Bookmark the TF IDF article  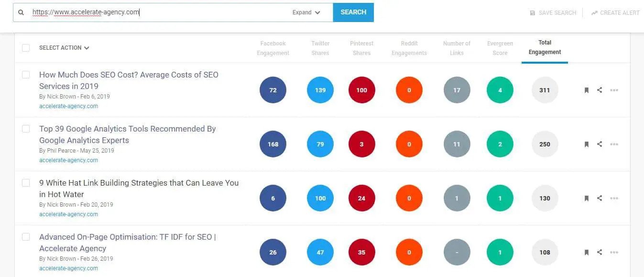pos(587,252)
